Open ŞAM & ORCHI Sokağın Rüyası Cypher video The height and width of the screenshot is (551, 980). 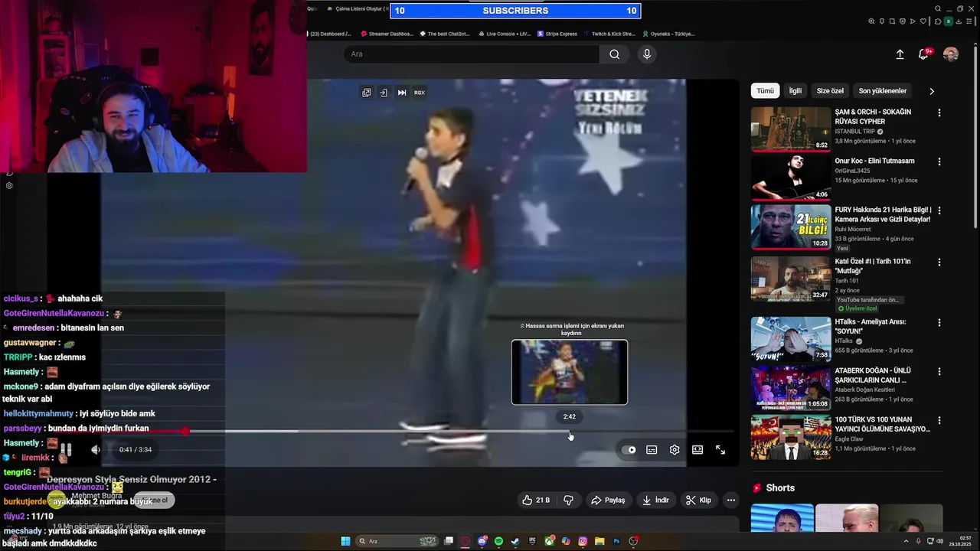790,129
